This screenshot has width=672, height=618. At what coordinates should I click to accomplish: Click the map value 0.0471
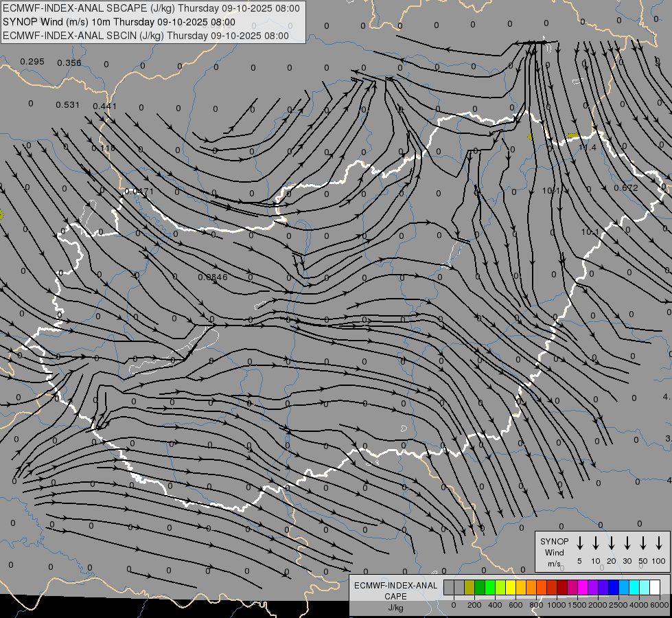tap(139, 191)
